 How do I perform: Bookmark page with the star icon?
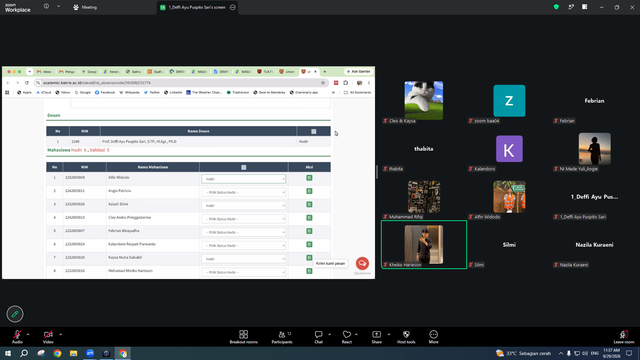(x=323, y=82)
